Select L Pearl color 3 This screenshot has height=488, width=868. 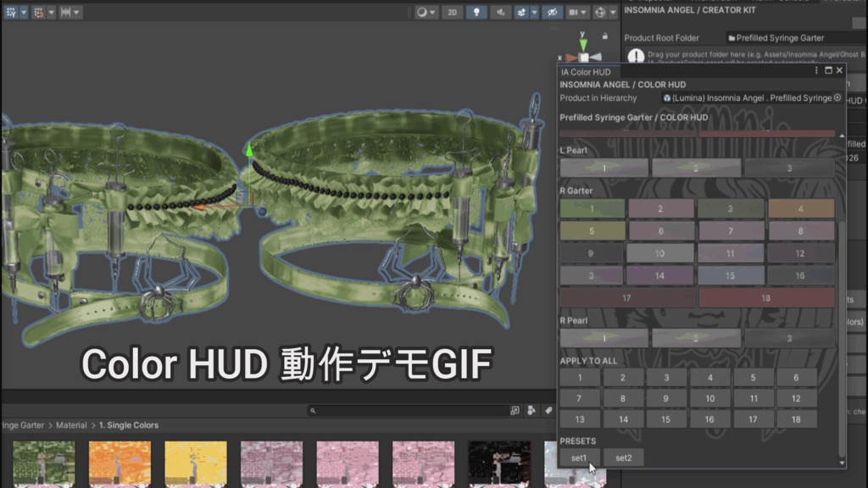coord(789,168)
